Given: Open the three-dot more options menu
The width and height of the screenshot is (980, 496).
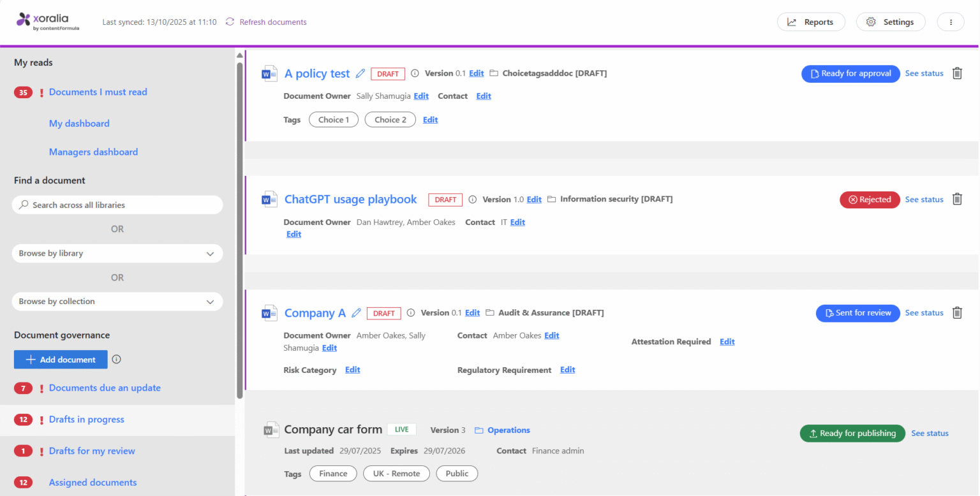Looking at the screenshot, I should click(x=951, y=22).
